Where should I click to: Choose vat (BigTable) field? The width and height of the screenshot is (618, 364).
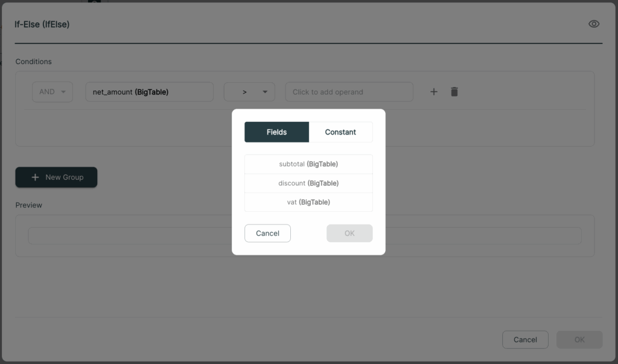point(308,202)
